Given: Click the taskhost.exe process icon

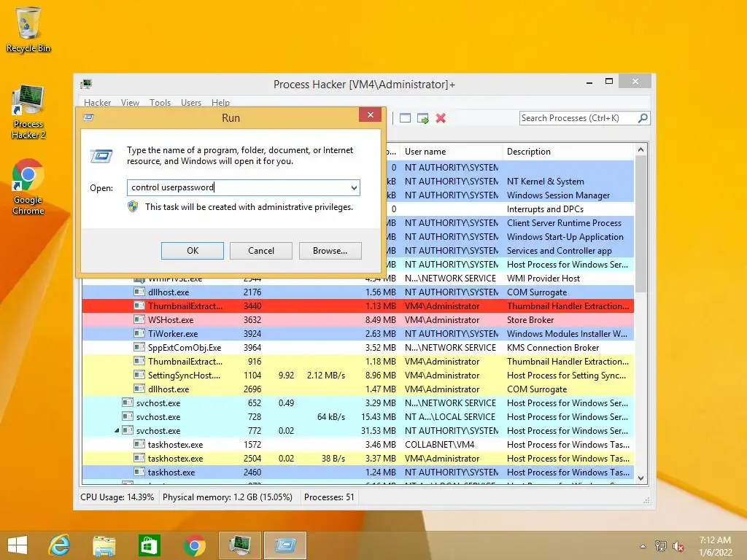Looking at the screenshot, I should click(139, 472).
